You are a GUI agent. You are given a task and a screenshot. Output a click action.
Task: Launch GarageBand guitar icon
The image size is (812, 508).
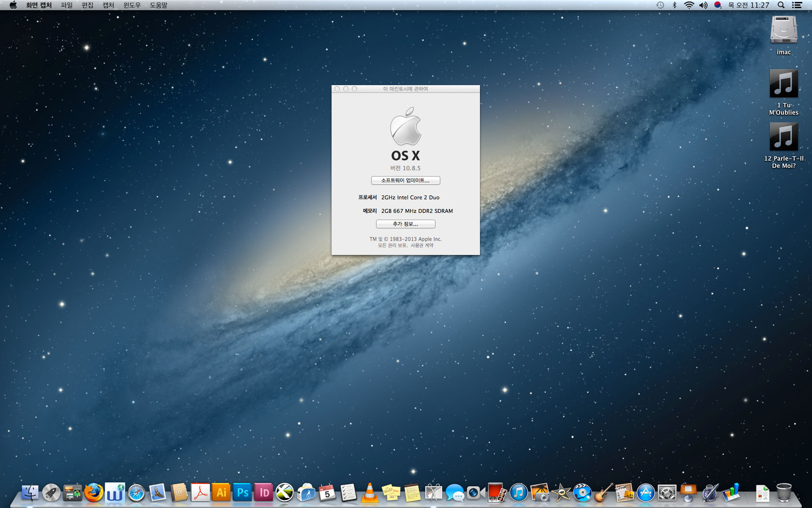click(x=603, y=493)
